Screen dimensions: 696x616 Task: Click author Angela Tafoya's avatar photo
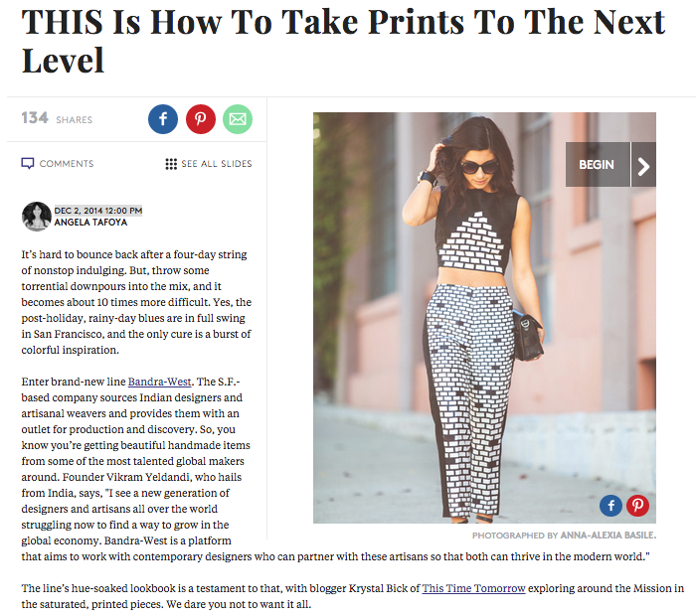coord(37,217)
